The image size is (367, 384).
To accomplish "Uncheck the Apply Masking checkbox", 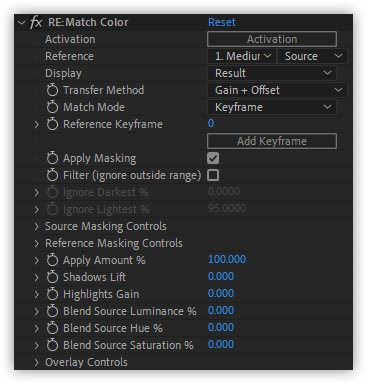I will click(x=213, y=158).
